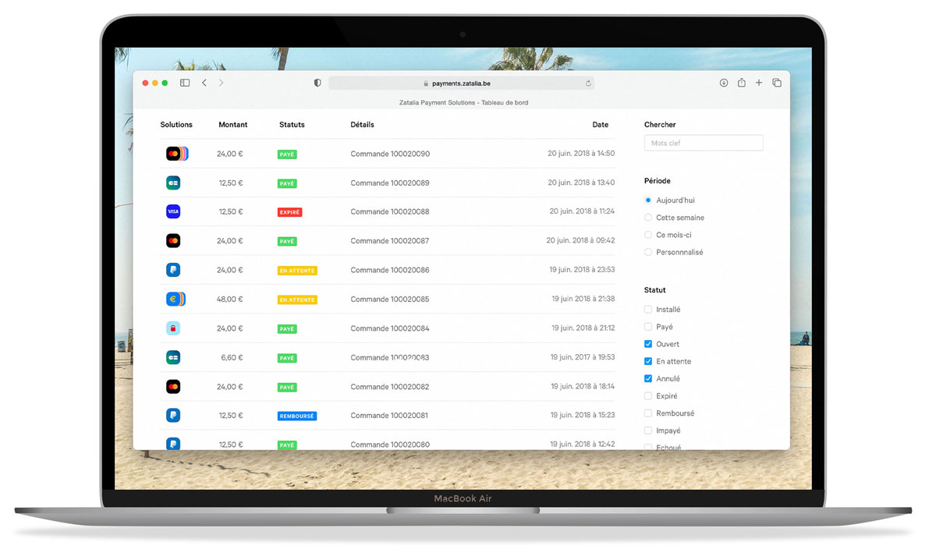Sort by the Montant column header

232,125
